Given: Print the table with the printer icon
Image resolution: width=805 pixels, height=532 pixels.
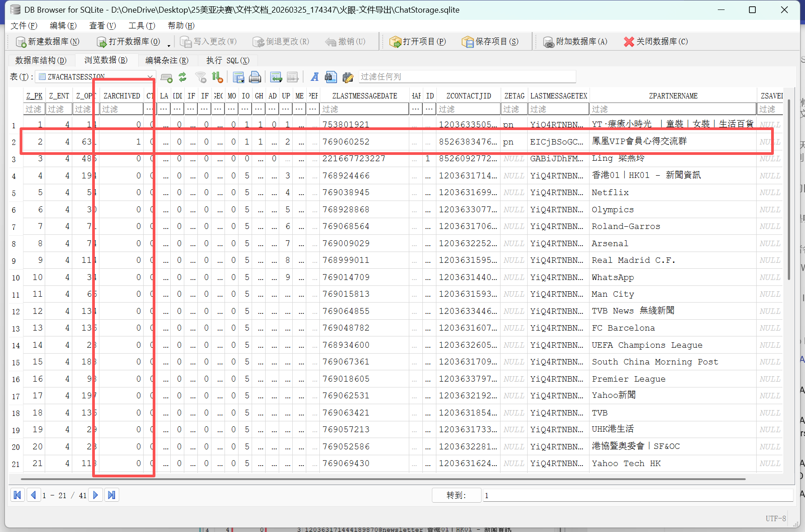Looking at the screenshot, I should pyautogui.click(x=255, y=77).
